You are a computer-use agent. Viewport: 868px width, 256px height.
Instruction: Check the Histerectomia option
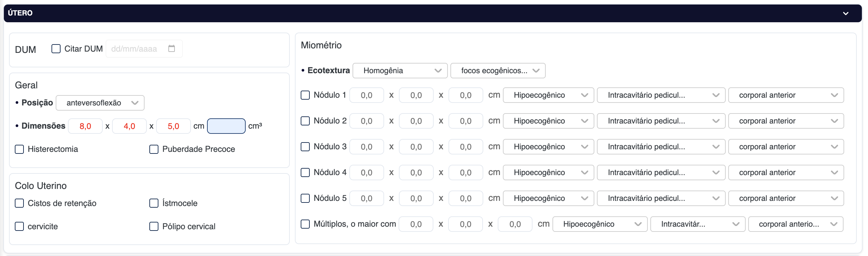click(x=20, y=149)
